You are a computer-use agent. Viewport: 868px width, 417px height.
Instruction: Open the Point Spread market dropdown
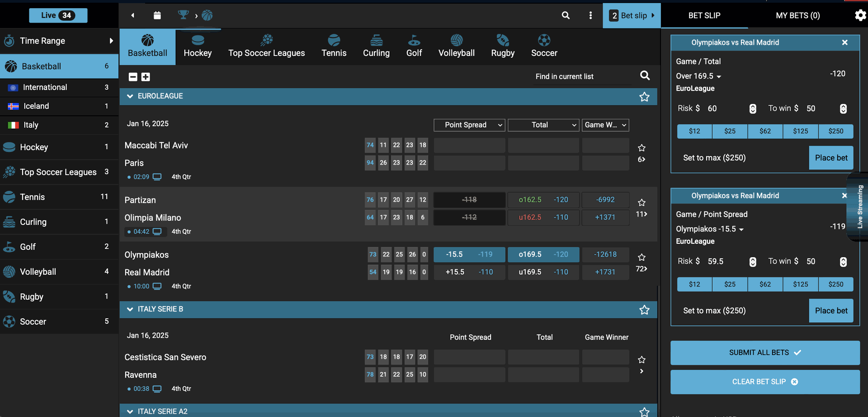coord(469,125)
